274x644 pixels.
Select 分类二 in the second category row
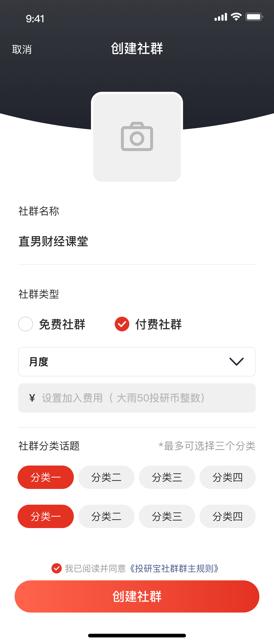pyautogui.click(x=106, y=516)
